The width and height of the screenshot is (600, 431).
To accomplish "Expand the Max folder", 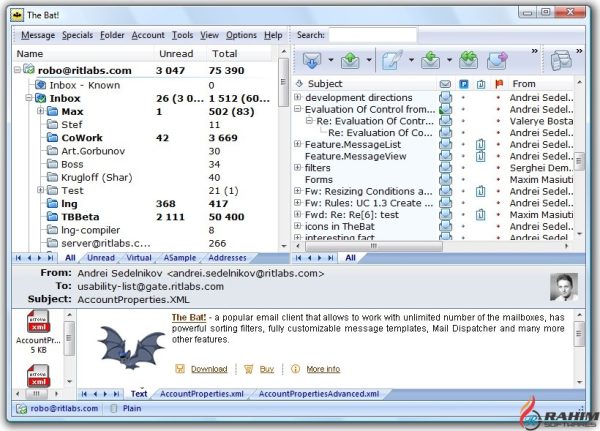I will pyautogui.click(x=40, y=111).
